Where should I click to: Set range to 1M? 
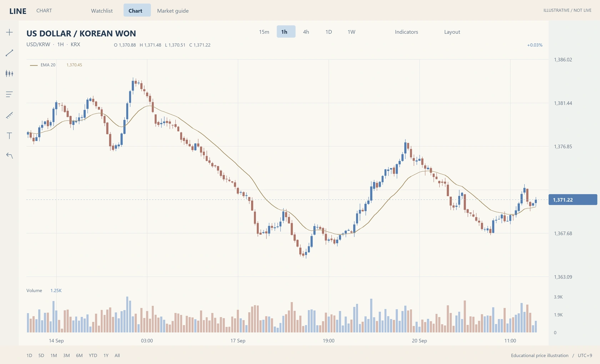tap(54, 355)
